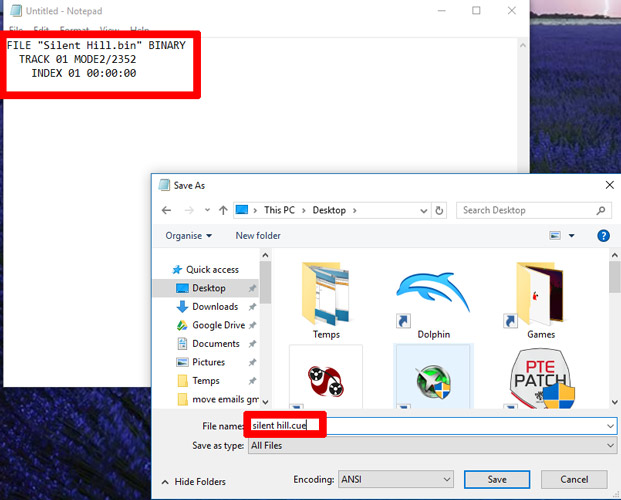621x500 pixels.
Task: Select Desktop in the navigation pane
Action: 206,288
